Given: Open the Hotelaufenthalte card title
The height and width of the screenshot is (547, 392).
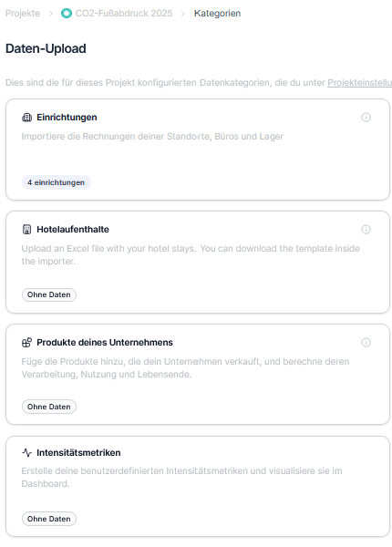Looking at the screenshot, I should 73,230.
